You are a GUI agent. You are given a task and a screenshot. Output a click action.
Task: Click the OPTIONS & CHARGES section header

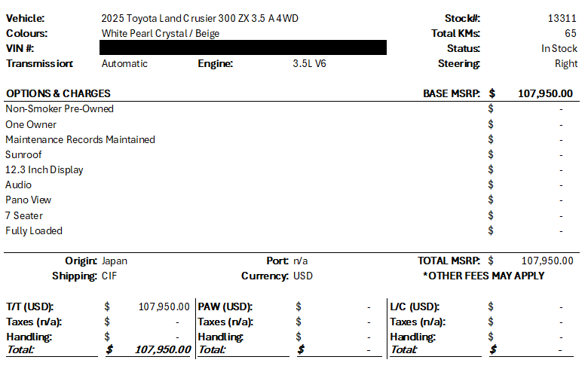[58, 93]
